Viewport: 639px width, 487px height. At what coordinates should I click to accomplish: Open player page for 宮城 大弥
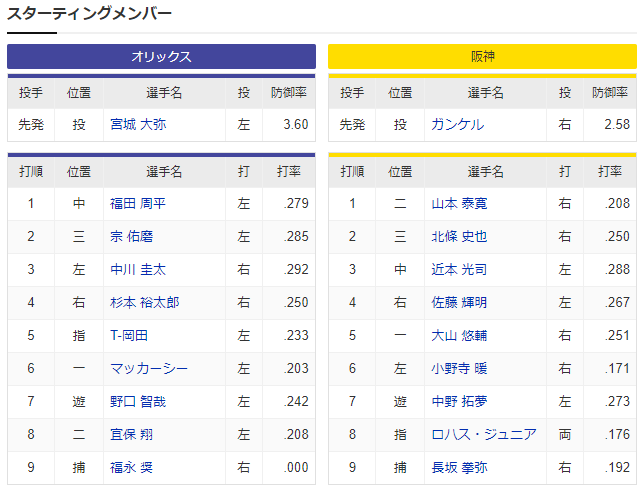click(x=138, y=124)
